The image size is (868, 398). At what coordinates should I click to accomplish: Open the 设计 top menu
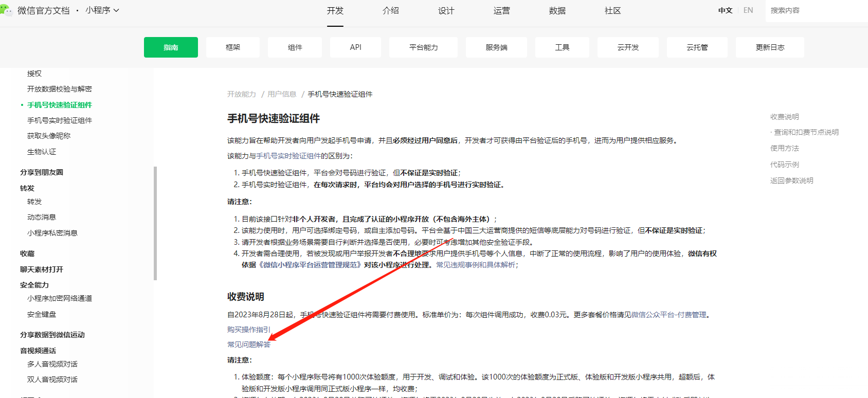(x=446, y=10)
